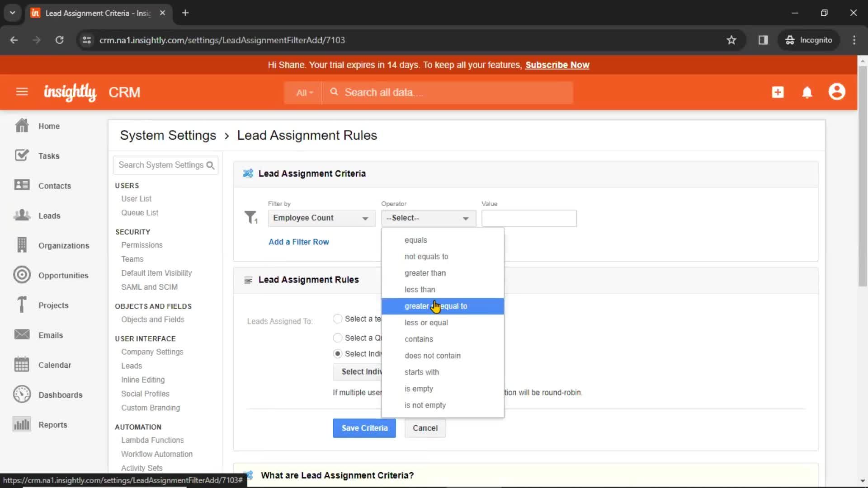
Task: Open Custom Branding settings link
Action: click(151, 408)
